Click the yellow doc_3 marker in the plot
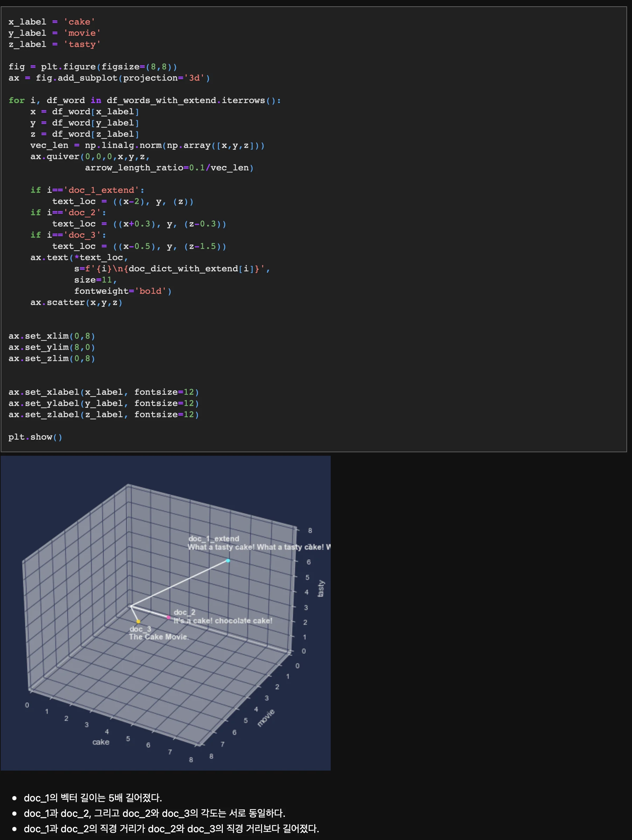632x840 pixels. 138,622
